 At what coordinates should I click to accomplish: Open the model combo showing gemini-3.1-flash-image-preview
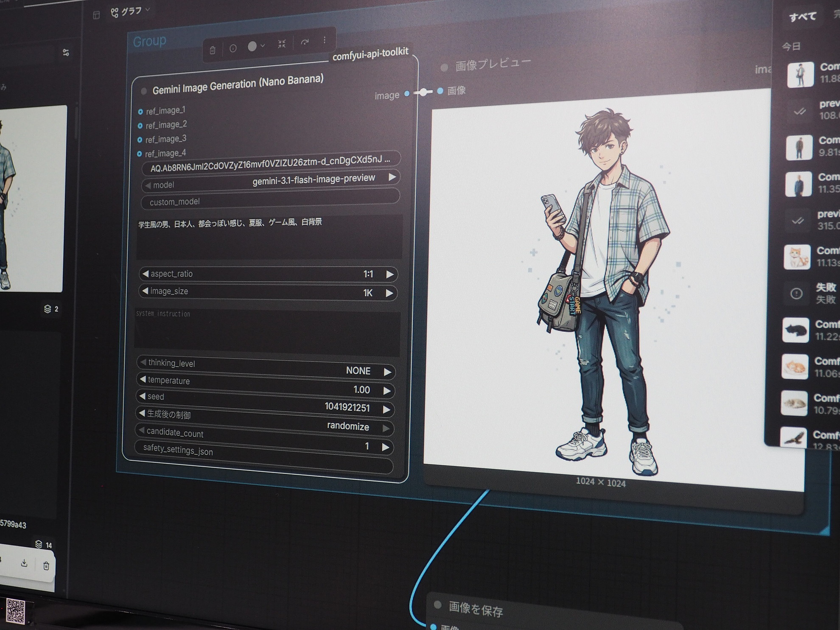270,182
